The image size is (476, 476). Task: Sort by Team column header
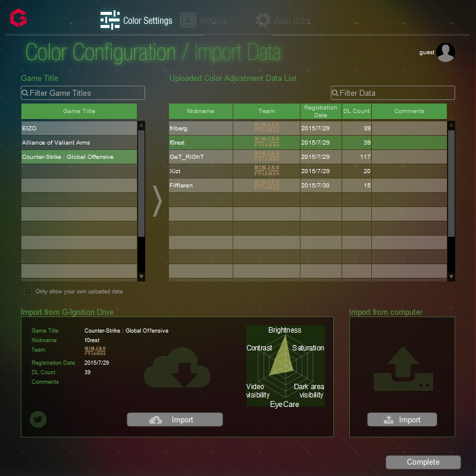point(267,111)
